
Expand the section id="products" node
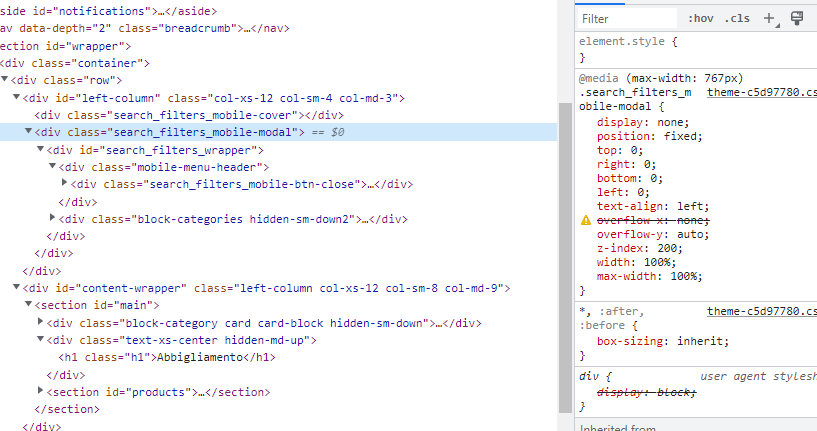[41, 390]
